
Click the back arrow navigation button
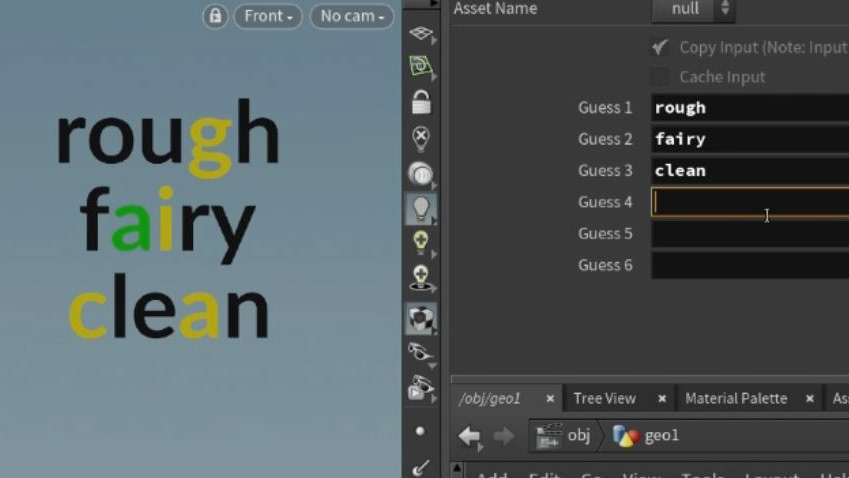(x=469, y=436)
